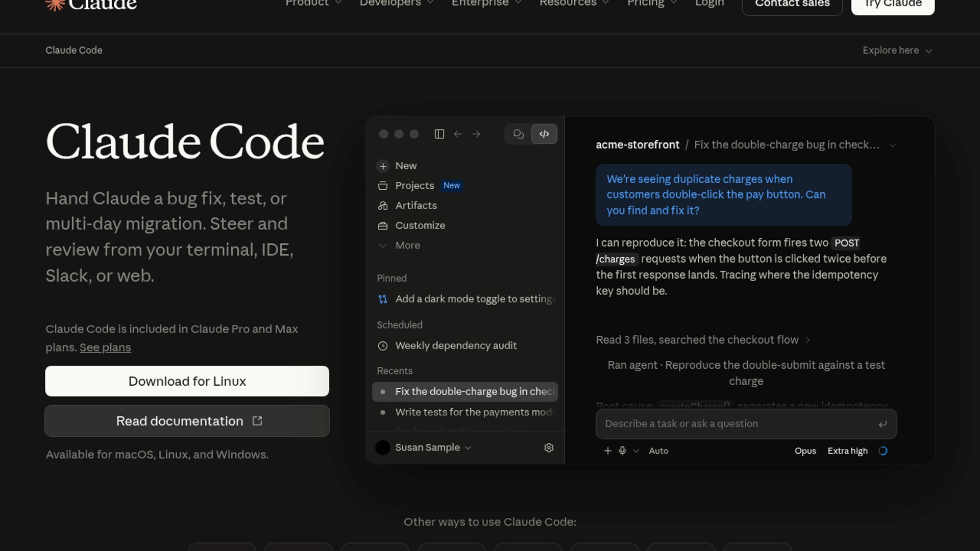Open pinned dark mode toggle task
The height and width of the screenshot is (551, 980).
point(465,299)
